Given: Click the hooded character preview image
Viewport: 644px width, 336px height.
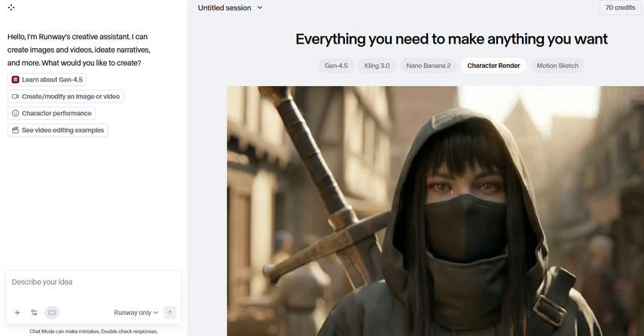Looking at the screenshot, I should pos(435,211).
